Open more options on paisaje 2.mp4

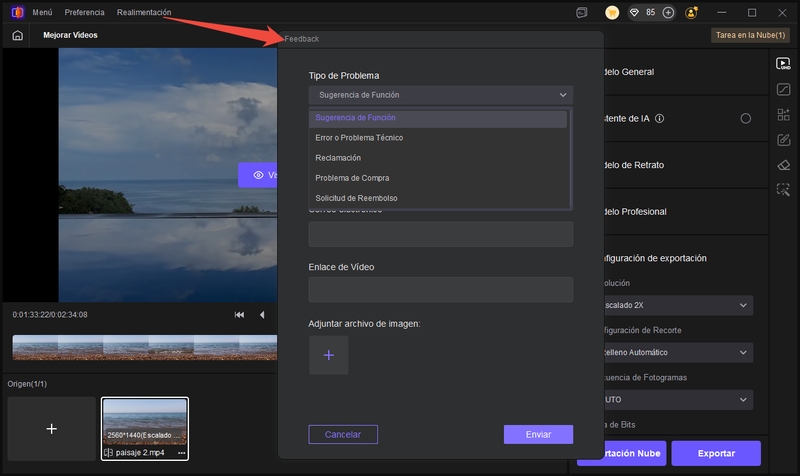click(181, 453)
